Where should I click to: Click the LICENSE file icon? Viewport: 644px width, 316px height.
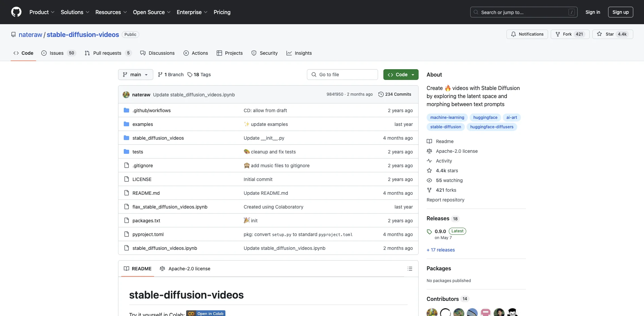tap(126, 179)
